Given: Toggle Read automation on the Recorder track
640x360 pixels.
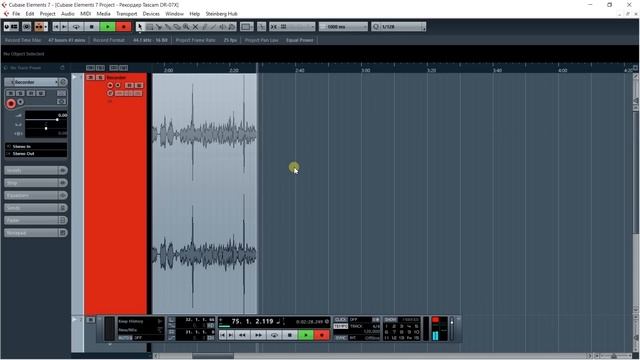Looking at the screenshot, I should click(129, 85).
